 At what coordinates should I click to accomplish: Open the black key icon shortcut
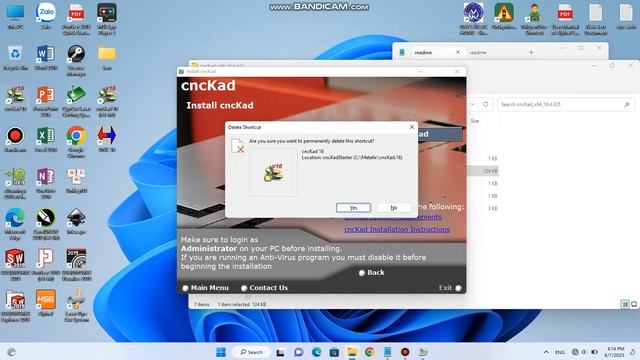(x=76, y=60)
